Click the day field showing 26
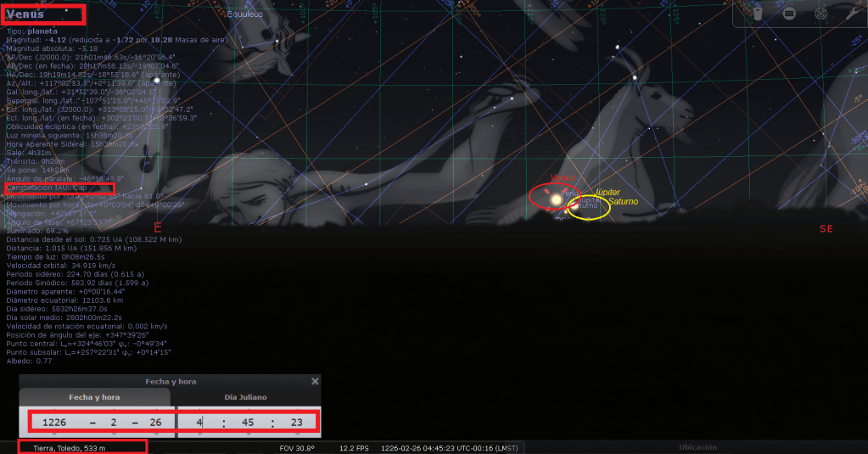This screenshot has height=454, width=868. 153,421
